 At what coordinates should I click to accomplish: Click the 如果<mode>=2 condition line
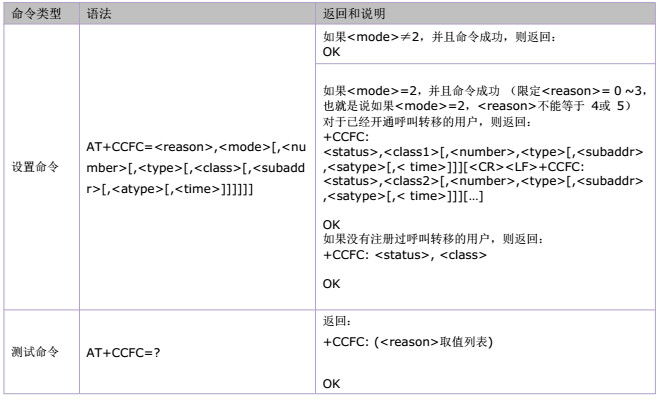point(484,91)
